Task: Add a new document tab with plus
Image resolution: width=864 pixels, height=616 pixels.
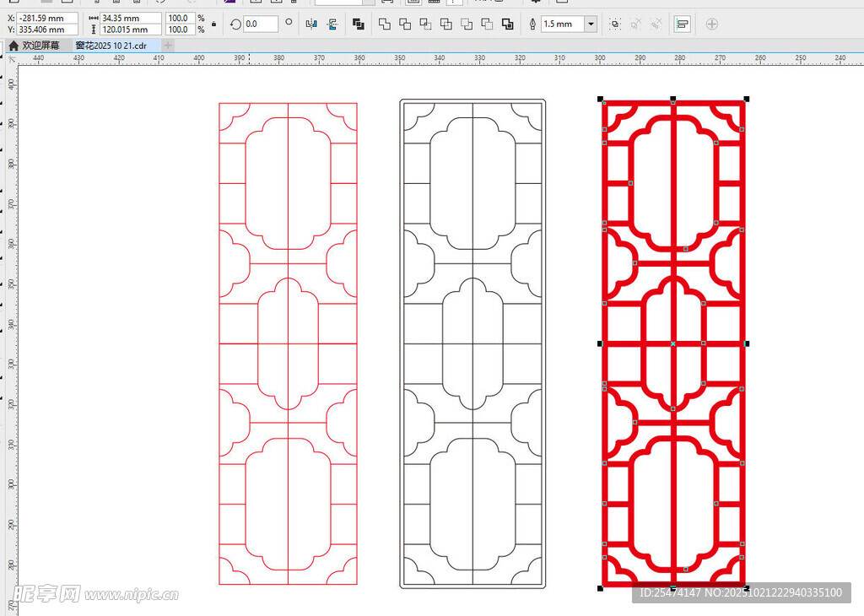Action: [x=169, y=45]
